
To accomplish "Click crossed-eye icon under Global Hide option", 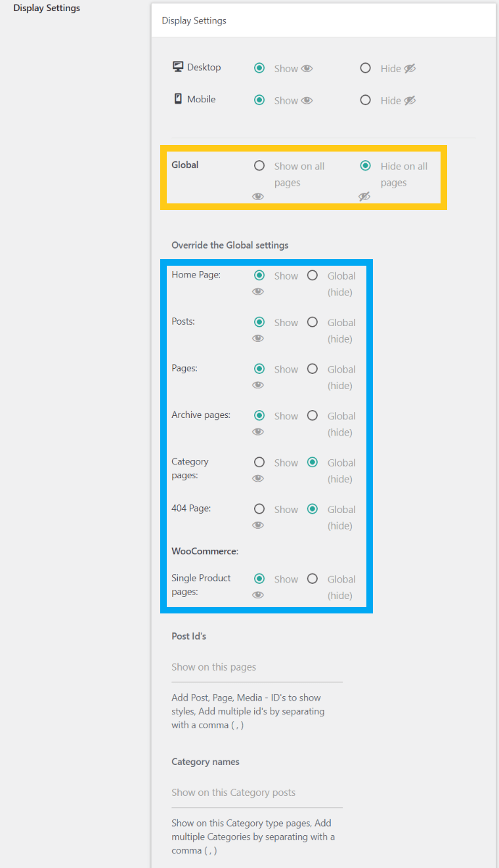I will 364,196.
